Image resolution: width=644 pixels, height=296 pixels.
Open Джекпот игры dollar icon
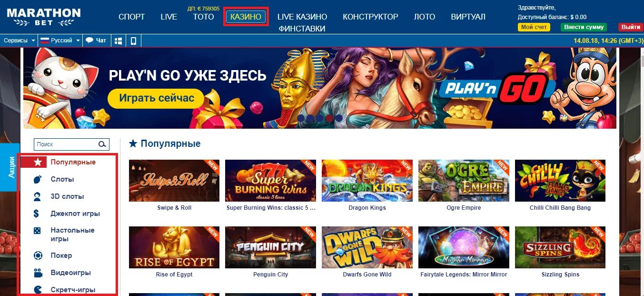click(38, 214)
